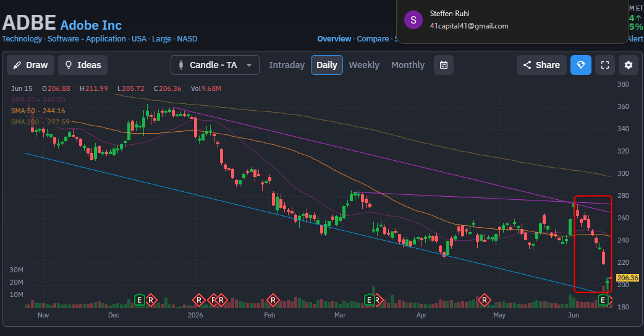Open the Software - Application industry link

pos(87,38)
